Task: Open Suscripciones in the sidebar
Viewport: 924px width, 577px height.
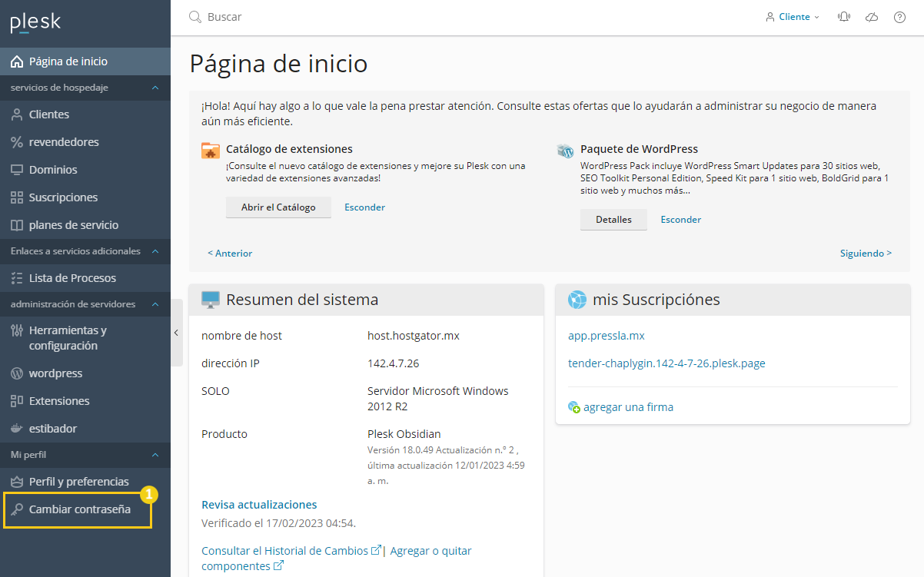Action: tap(85, 197)
